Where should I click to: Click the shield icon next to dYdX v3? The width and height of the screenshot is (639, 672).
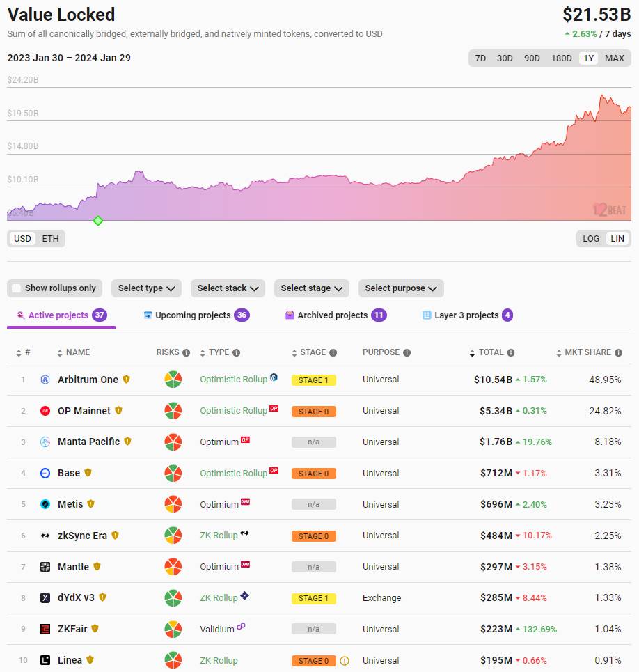click(102, 597)
